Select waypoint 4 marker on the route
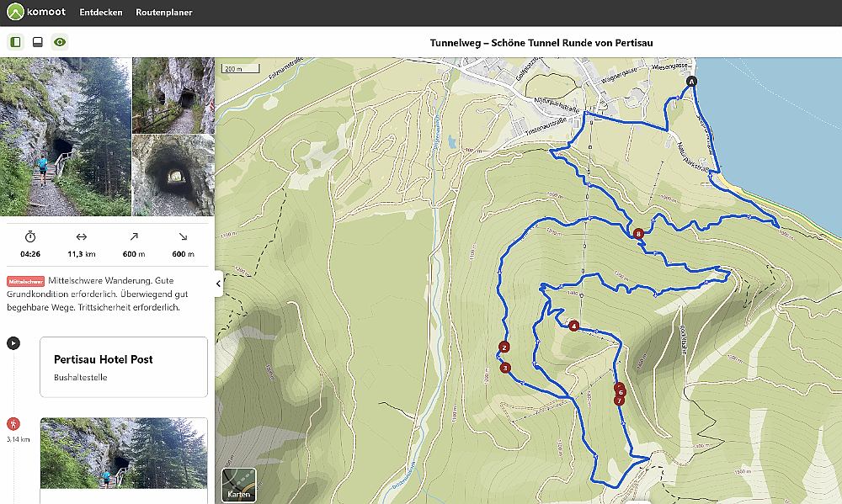 pos(573,326)
